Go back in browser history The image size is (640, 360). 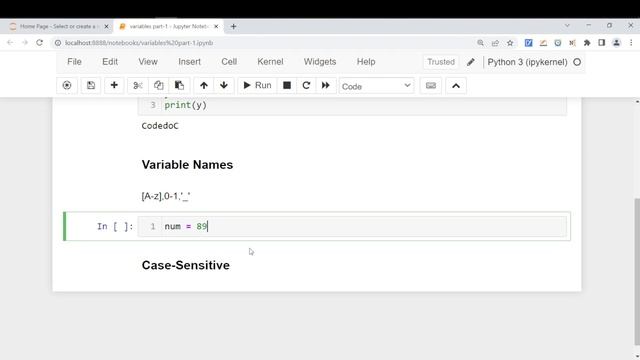[10, 42]
